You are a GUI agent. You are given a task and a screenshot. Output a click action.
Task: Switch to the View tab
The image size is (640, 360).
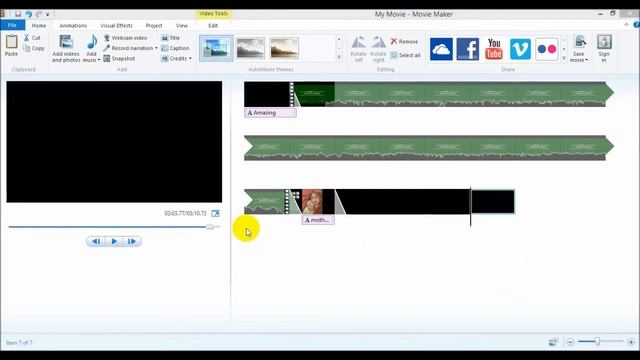(182, 25)
